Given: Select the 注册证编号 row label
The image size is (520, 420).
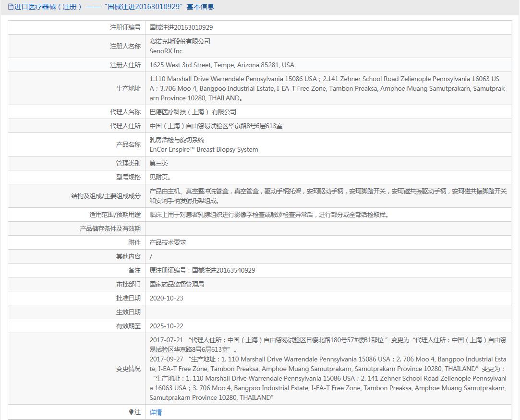Looking at the screenshot, I should [x=125, y=27].
